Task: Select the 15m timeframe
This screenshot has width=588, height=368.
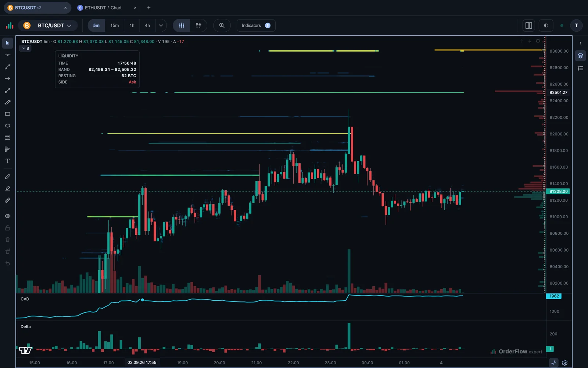Action: tap(115, 25)
